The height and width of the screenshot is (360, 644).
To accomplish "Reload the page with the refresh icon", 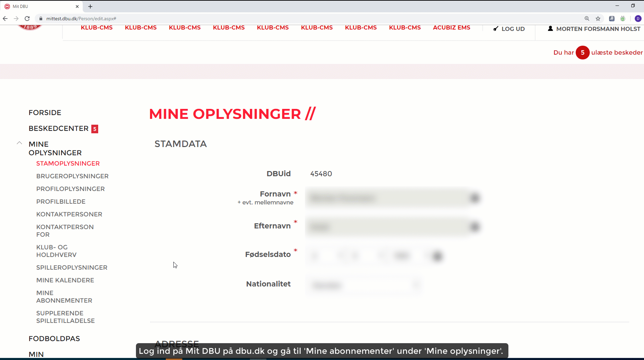I will (27, 19).
